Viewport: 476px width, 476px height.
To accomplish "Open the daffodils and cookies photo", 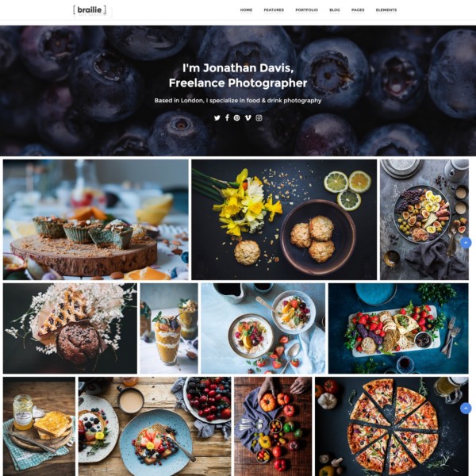I will click(284, 220).
